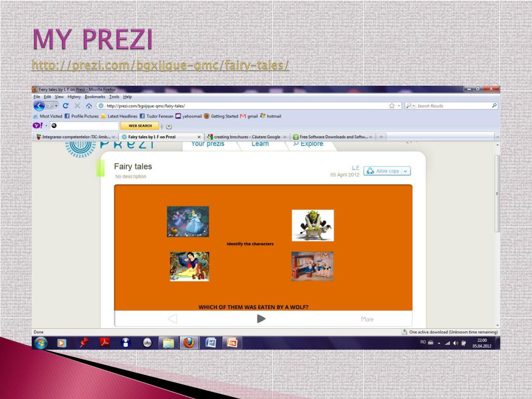Click the L.F author link
The width and height of the screenshot is (532, 399).
click(x=355, y=168)
